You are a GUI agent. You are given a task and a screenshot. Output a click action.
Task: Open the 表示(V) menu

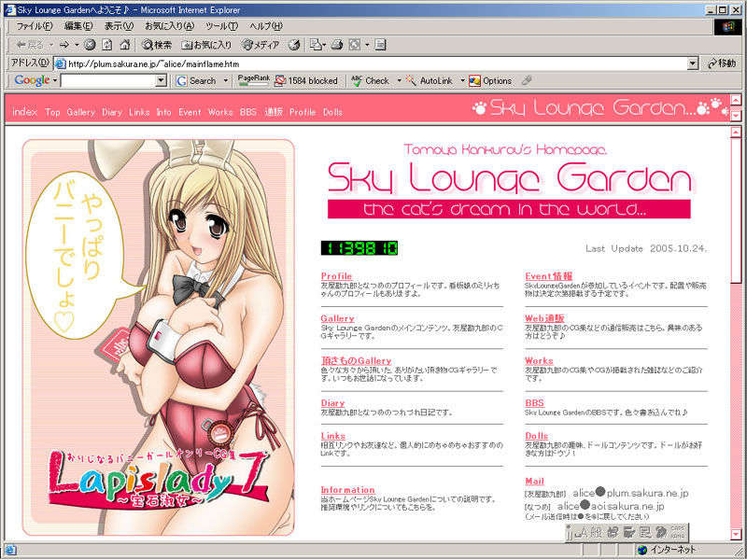119,26
